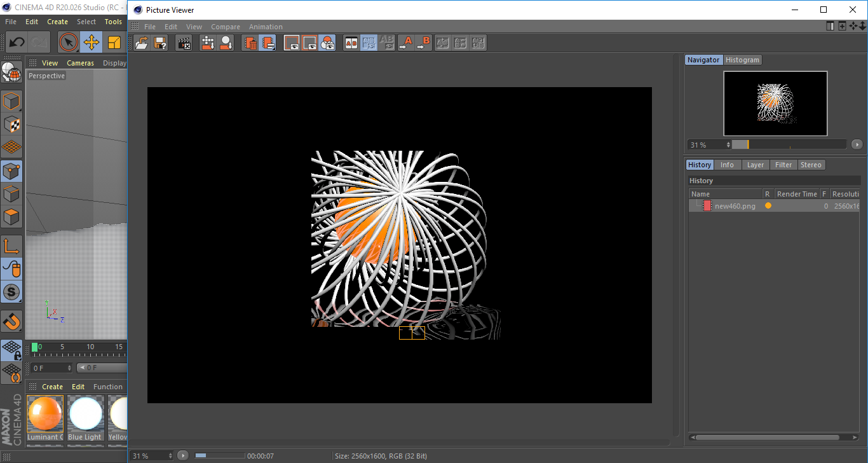Click Undo arrow in Cinema 4D window
The image size is (868, 463).
[17, 43]
